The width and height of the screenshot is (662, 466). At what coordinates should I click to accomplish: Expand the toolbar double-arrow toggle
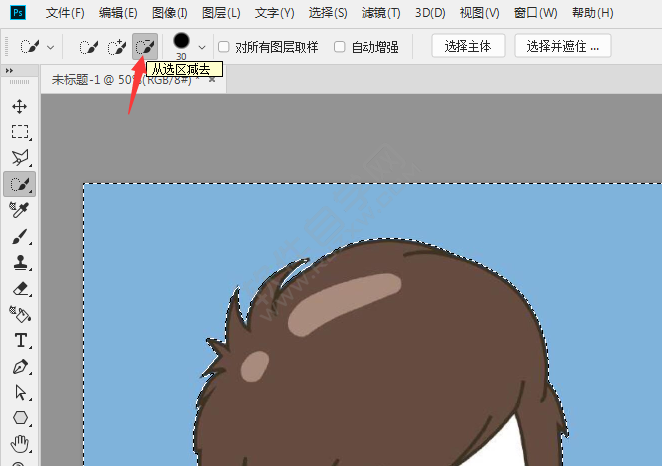coord(9,70)
